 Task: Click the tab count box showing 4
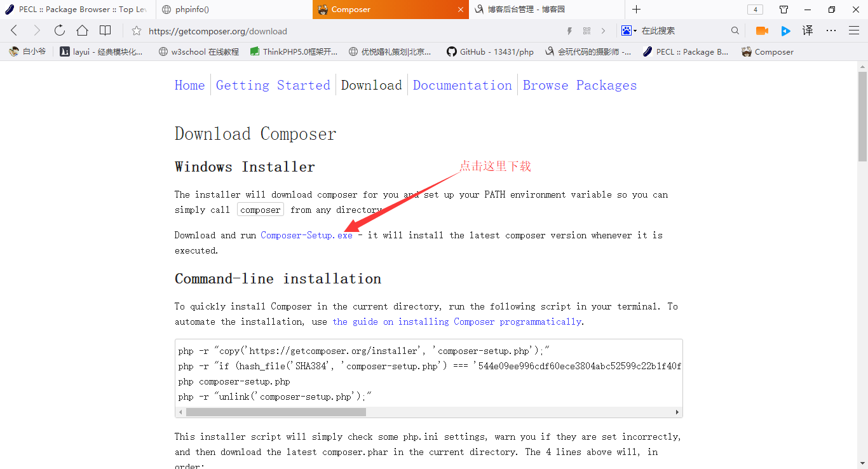click(755, 10)
